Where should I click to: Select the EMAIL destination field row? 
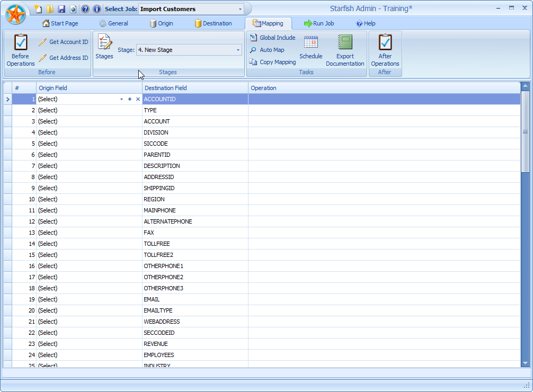point(194,299)
